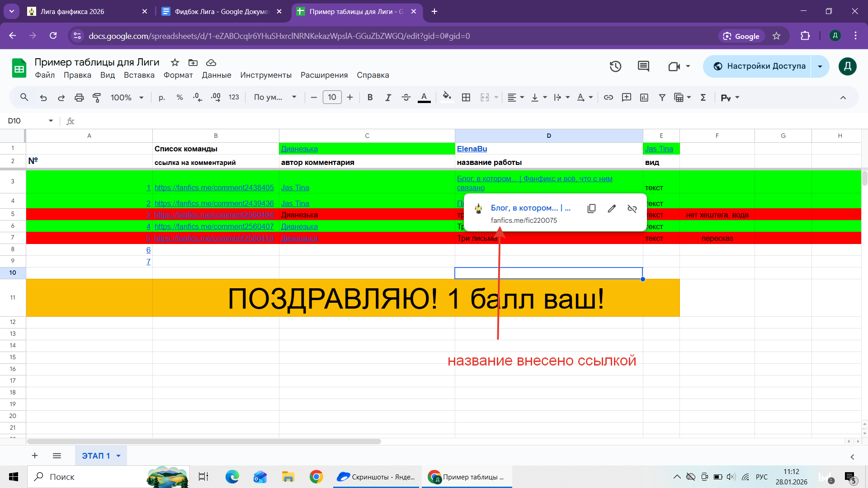Open the fill color bucket picker
This screenshot has height=488, width=868.
click(x=447, y=97)
